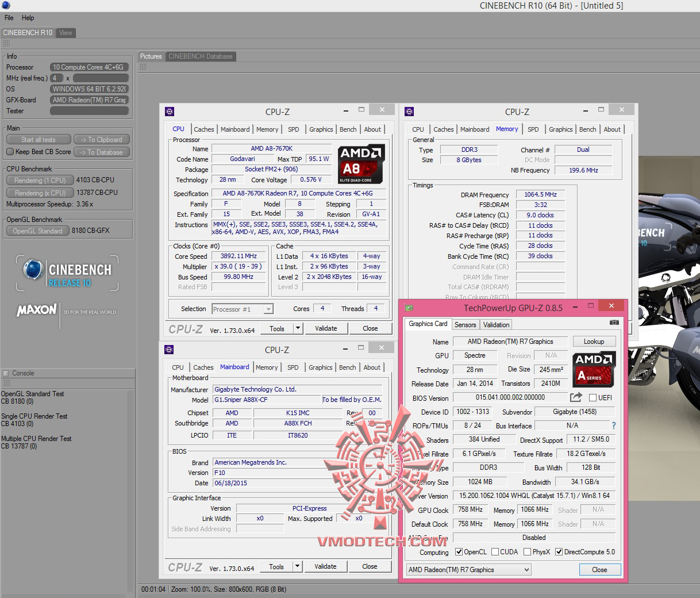Click bottom CPU-Z Mainboard window title icon
The width and height of the screenshot is (700, 598).
[x=169, y=350]
